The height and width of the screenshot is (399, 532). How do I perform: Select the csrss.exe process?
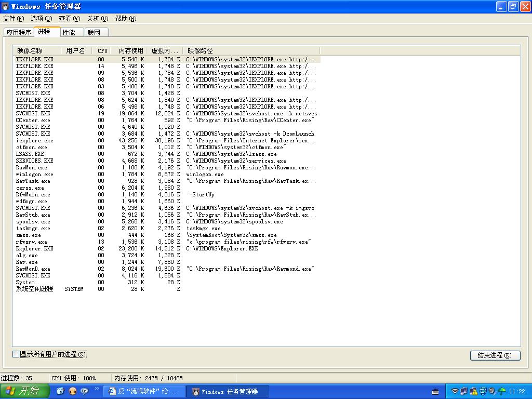coord(167,188)
